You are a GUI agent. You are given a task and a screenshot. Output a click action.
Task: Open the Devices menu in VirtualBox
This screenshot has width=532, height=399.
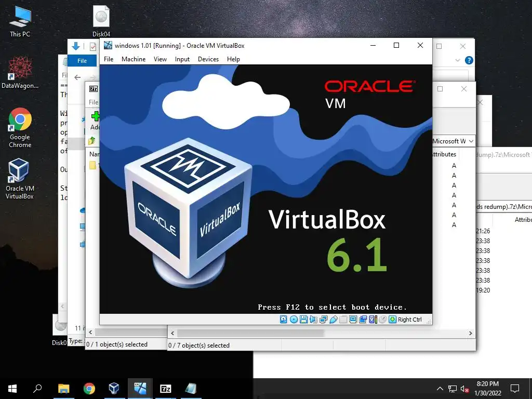pyautogui.click(x=208, y=59)
